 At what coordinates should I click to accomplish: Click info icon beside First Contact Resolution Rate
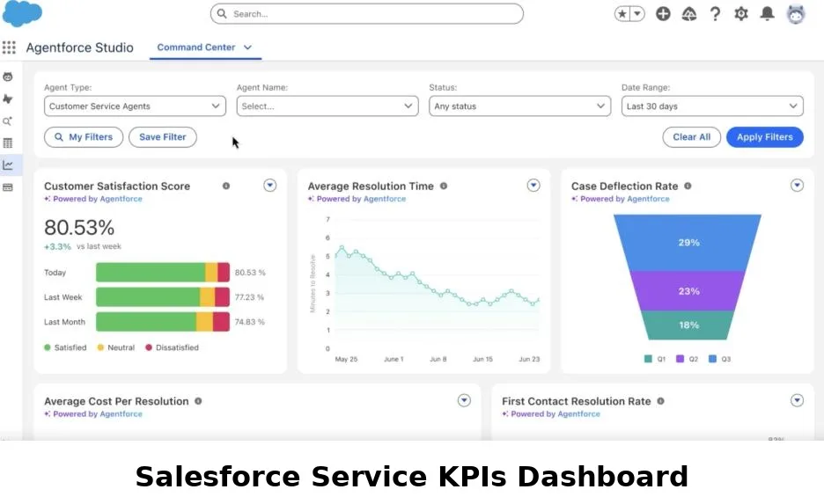click(x=660, y=401)
